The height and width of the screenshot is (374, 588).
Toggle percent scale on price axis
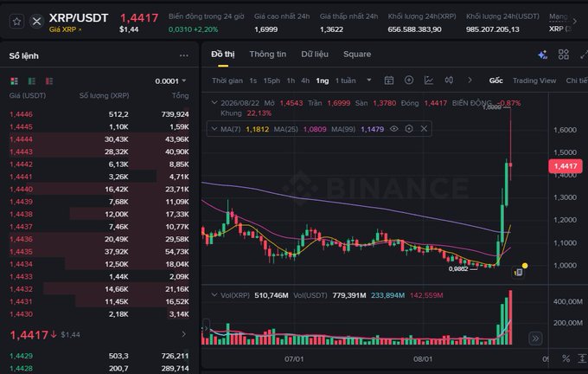(x=566, y=358)
